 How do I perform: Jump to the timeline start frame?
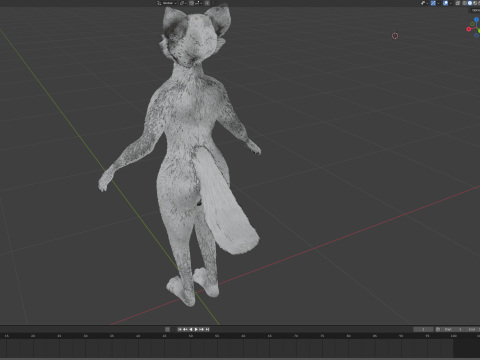180,329
